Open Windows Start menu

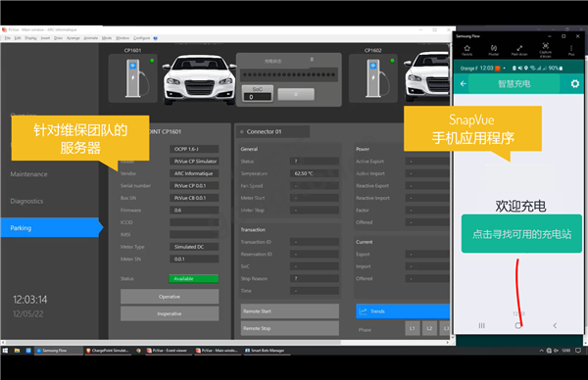pyautogui.click(x=5, y=351)
